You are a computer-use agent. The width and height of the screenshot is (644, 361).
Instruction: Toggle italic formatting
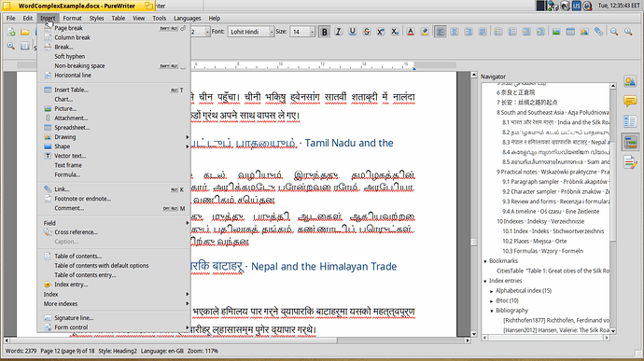tap(339, 32)
